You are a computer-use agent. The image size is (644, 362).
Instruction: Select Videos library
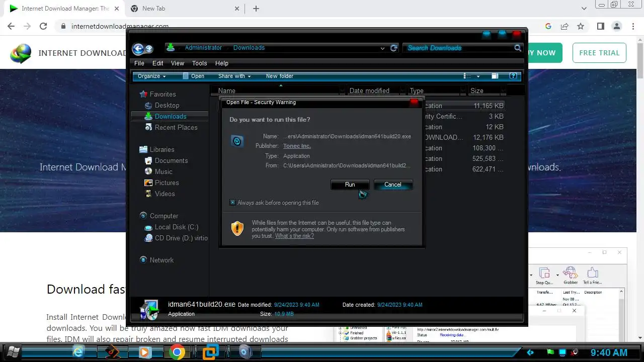[160, 194]
